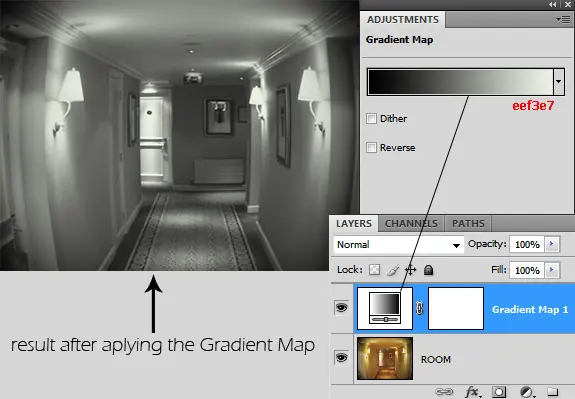Switch to the Paths tab
This screenshot has width=575, height=399.
(468, 223)
